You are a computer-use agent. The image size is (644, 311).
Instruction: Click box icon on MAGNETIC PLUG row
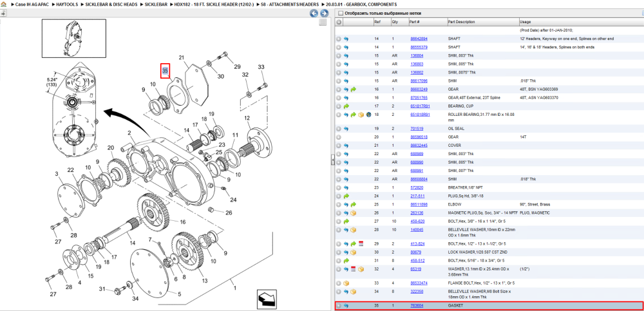[353, 213]
